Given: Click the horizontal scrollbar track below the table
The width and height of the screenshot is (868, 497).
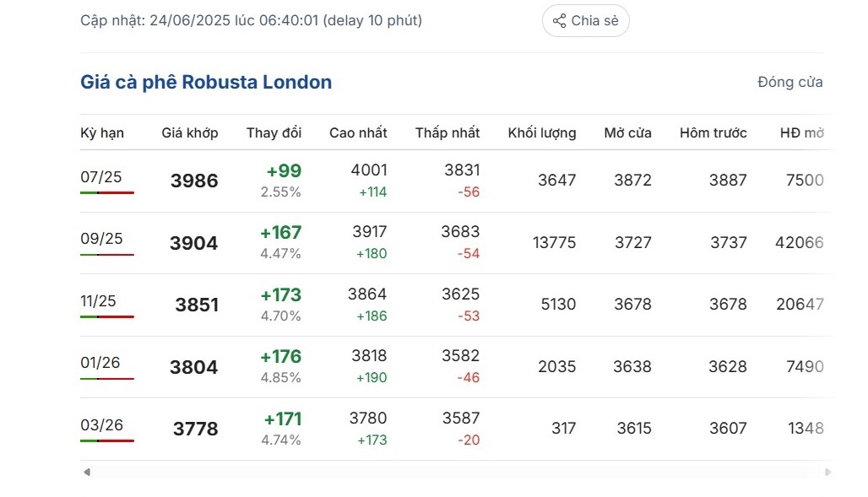Looking at the screenshot, I should point(458,472).
